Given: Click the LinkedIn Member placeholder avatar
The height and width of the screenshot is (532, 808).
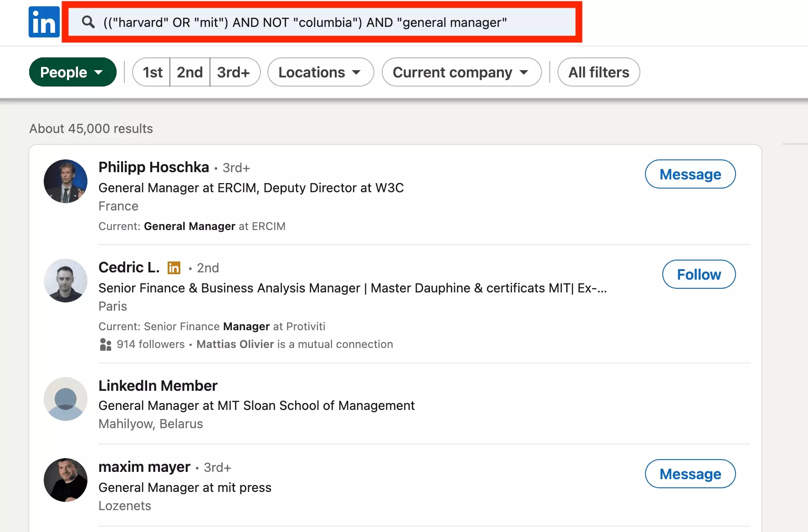Looking at the screenshot, I should click(66, 399).
